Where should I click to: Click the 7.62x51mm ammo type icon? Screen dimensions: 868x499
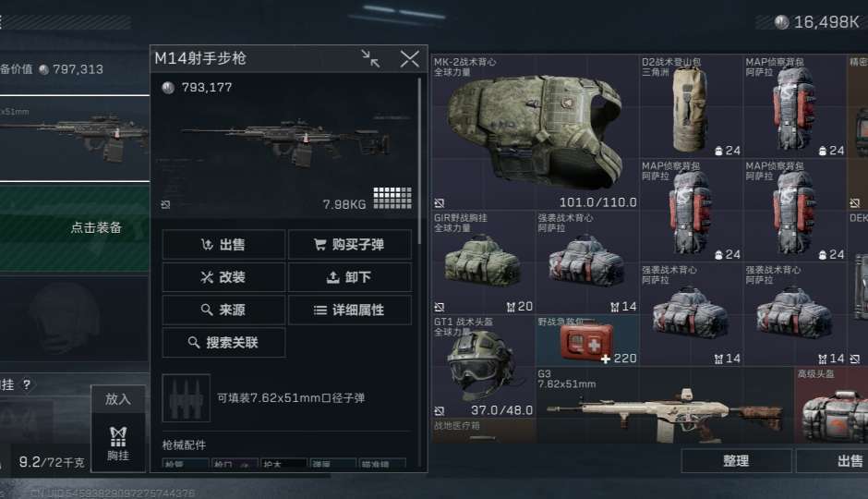[x=186, y=397]
